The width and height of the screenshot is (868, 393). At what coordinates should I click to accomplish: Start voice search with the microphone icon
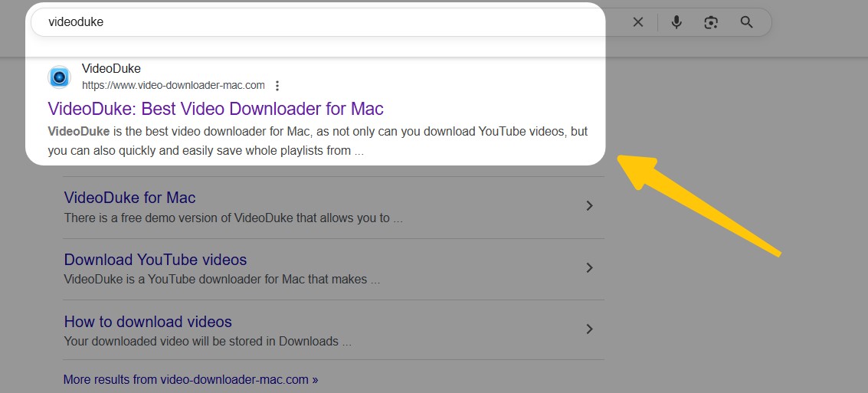pyautogui.click(x=676, y=22)
